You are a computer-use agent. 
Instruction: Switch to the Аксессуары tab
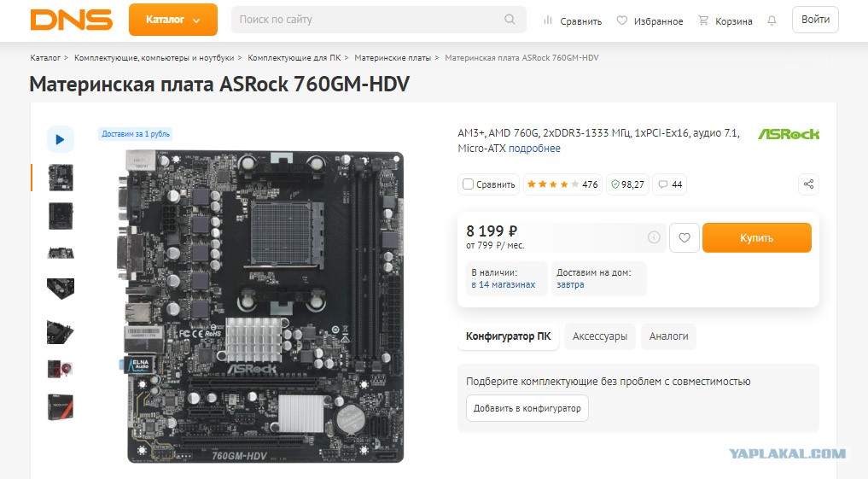[599, 336]
